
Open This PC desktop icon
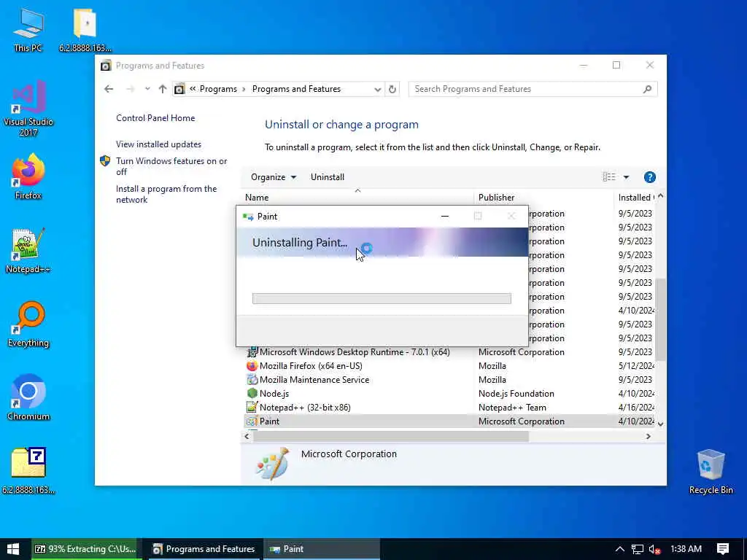point(28,30)
